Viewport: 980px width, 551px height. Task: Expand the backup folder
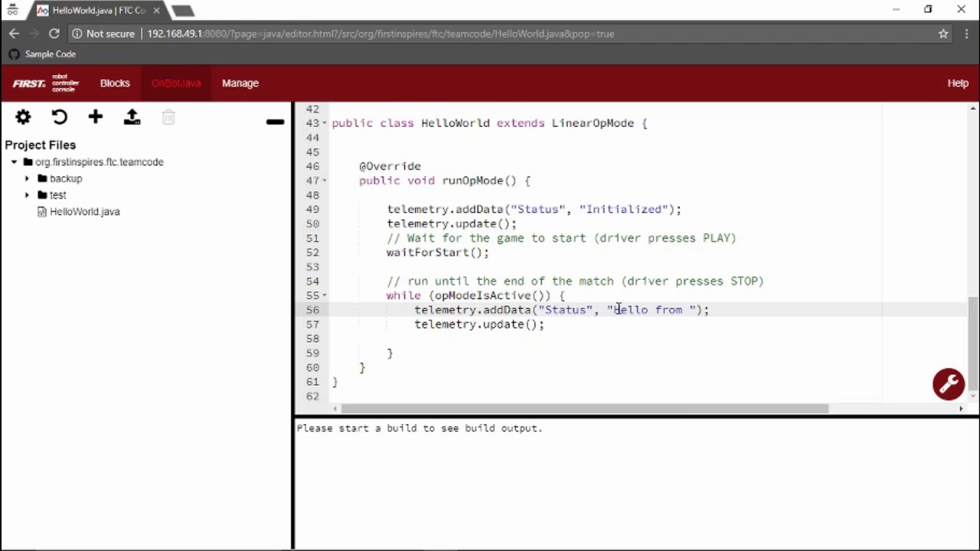tap(28, 178)
